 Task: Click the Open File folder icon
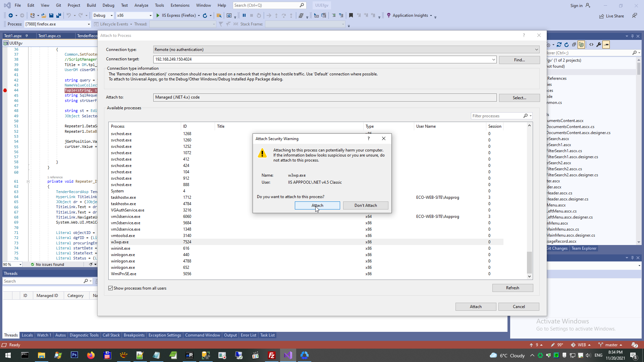(44, 15)
